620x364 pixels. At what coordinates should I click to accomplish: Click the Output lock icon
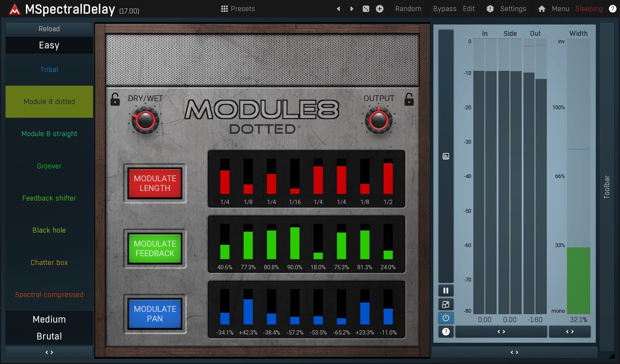[x=409, y=99]
